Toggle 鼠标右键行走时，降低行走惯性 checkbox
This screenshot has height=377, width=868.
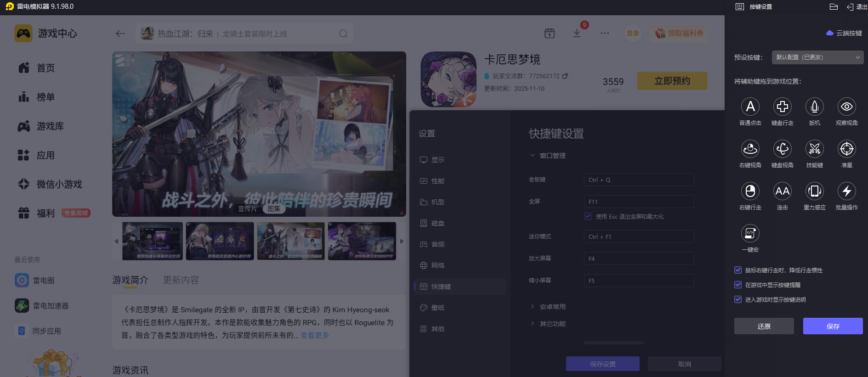pyautogui.click(x=738, y=270)
